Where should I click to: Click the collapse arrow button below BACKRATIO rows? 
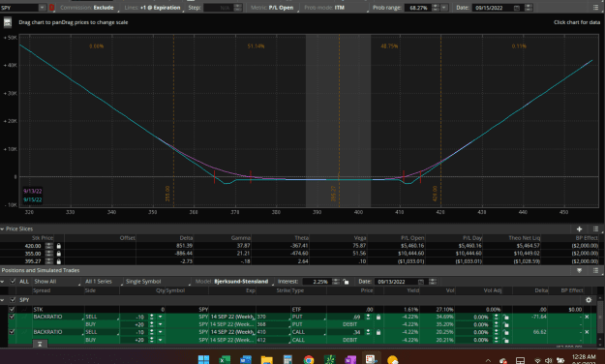(x=40, y=344)
